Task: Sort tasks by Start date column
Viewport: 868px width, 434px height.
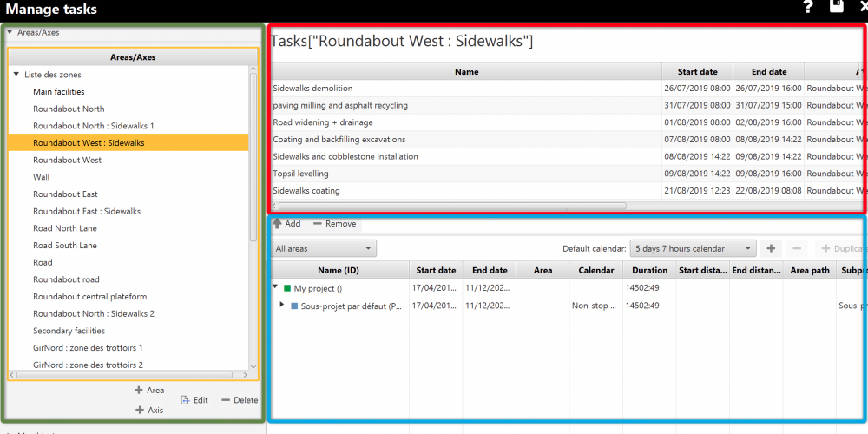Action: point(698,72)
